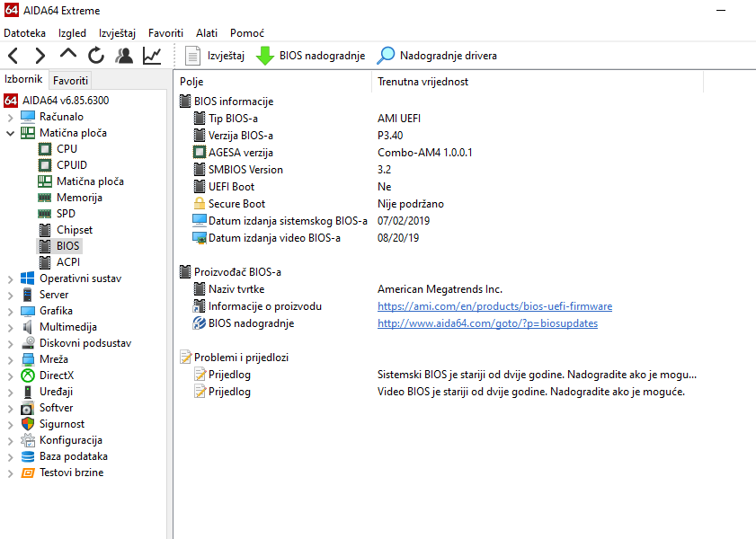The image size is (756, 539).
Task: Open the Datoteka menu
Action: [24, 33]
